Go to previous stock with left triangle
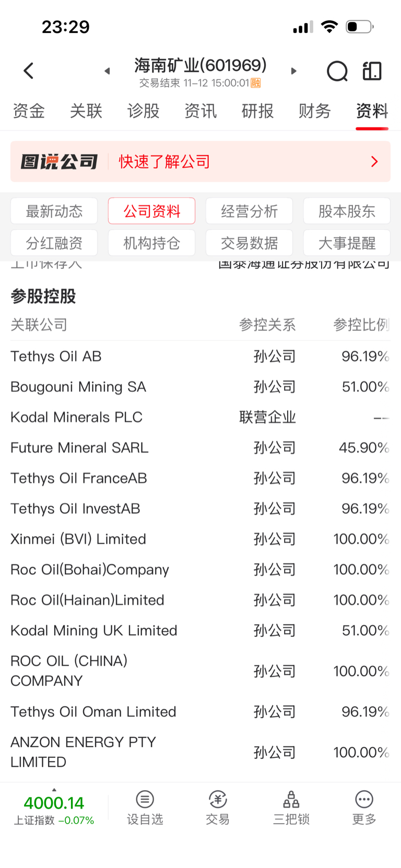 pyautogui.click(x=107, y=71)
